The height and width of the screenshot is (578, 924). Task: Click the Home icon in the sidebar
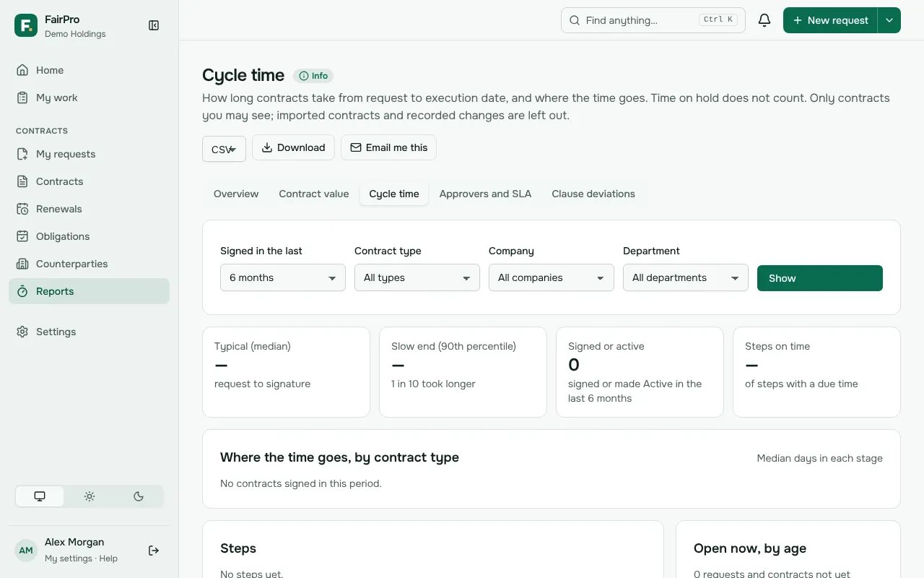coord(22,70)
